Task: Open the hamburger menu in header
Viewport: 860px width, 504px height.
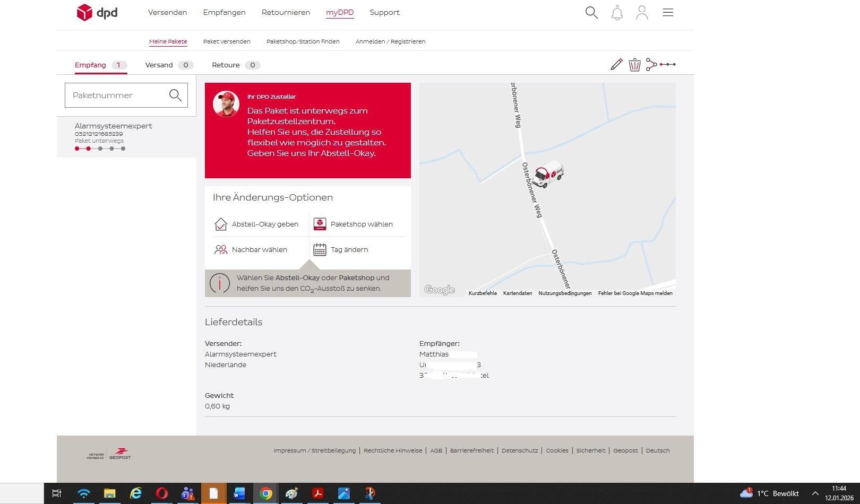Action: click(x=668, y=13)
